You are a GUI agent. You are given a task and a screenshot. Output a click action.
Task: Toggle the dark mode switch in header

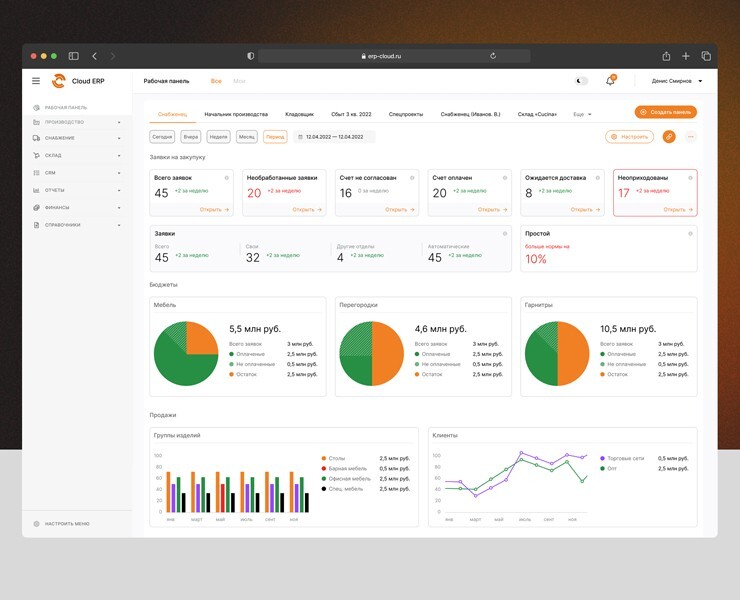[x=582, y=81]
